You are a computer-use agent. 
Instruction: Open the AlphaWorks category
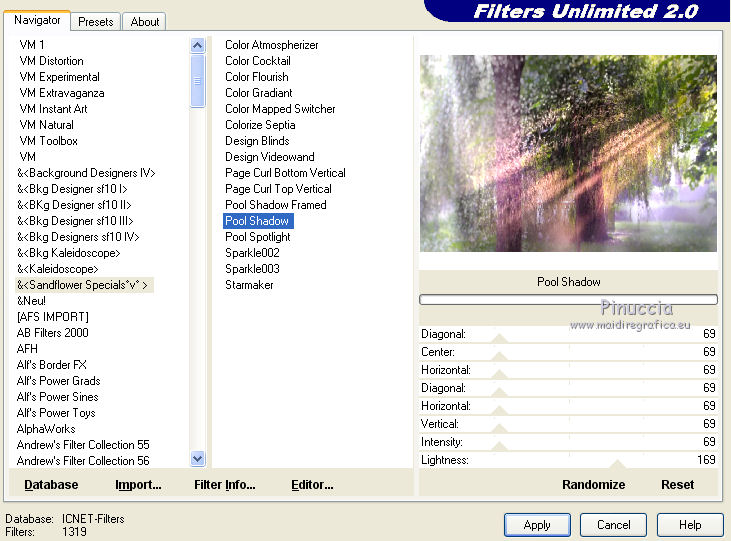tap(46, 429)
